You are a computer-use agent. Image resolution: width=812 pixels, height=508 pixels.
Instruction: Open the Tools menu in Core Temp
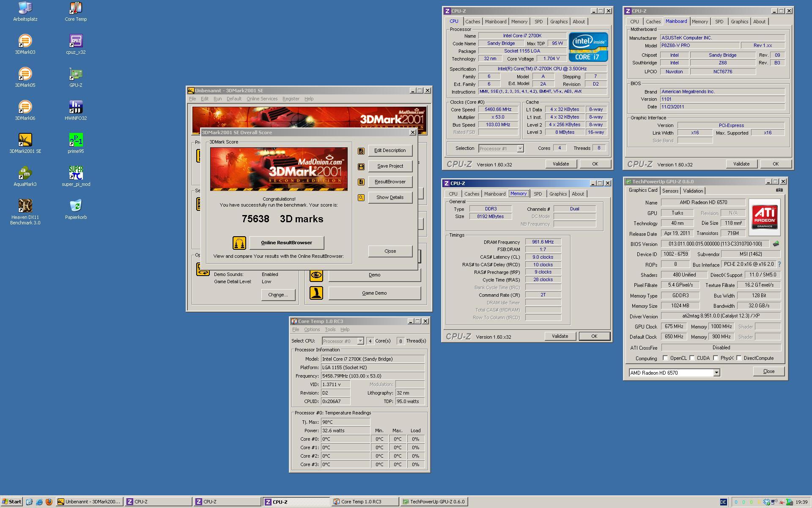tap(330, 329)
